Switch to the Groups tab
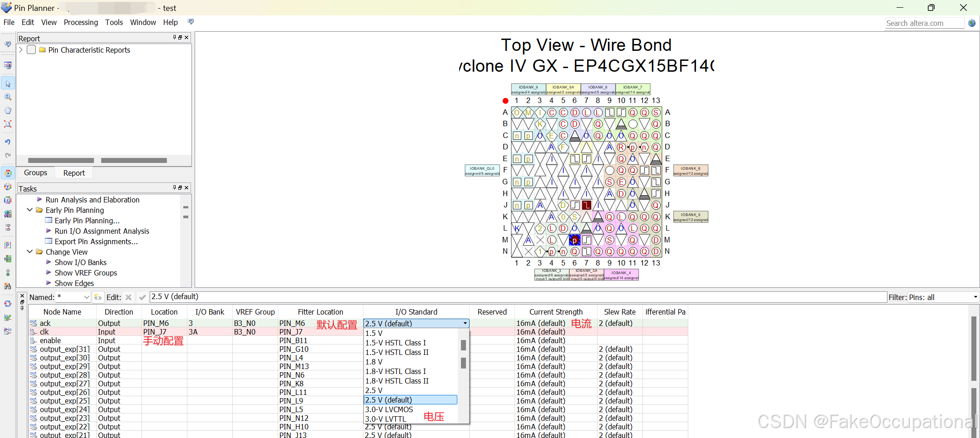 (35, 173)
